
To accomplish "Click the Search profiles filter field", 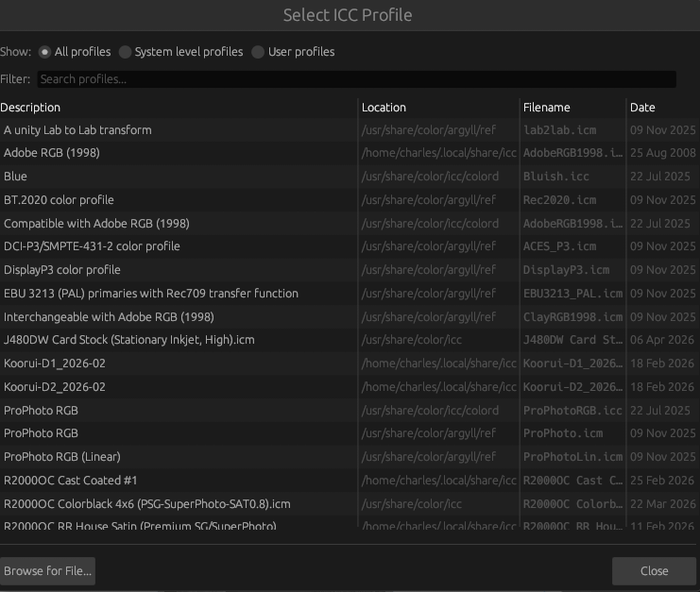I will tap(356, 79).
